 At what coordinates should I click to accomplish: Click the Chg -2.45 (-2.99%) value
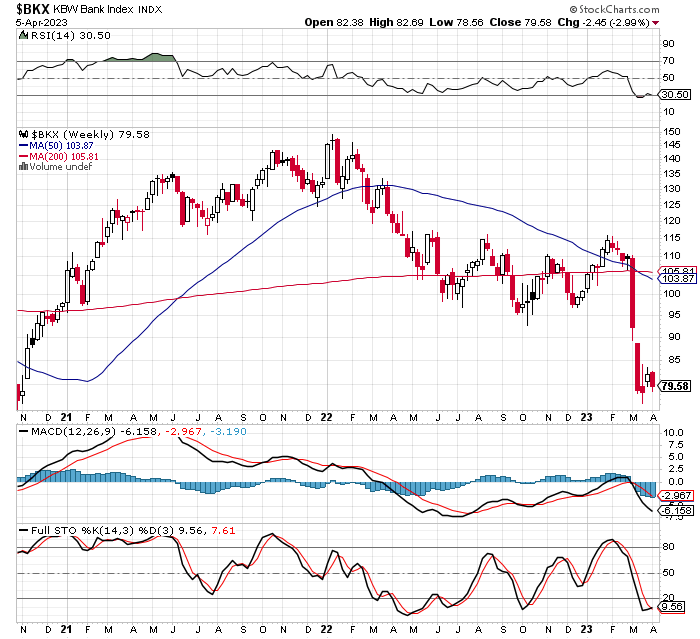click(x=603, y=22)
